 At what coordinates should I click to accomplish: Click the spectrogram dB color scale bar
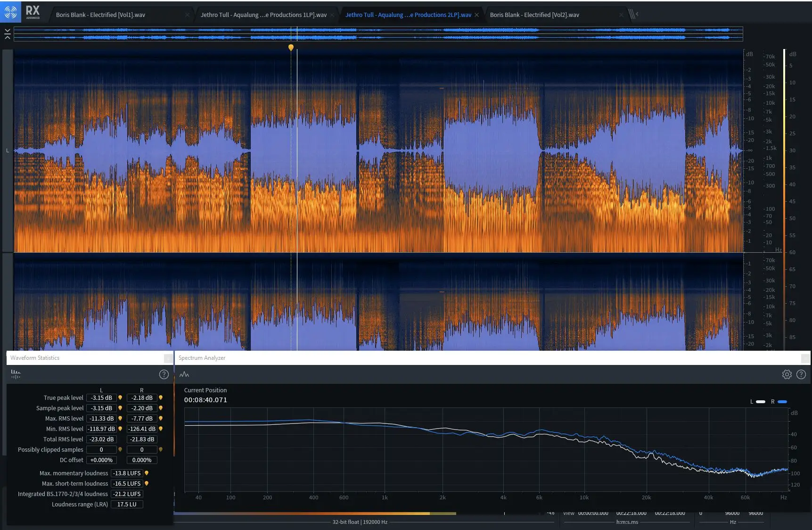(785, 199)
